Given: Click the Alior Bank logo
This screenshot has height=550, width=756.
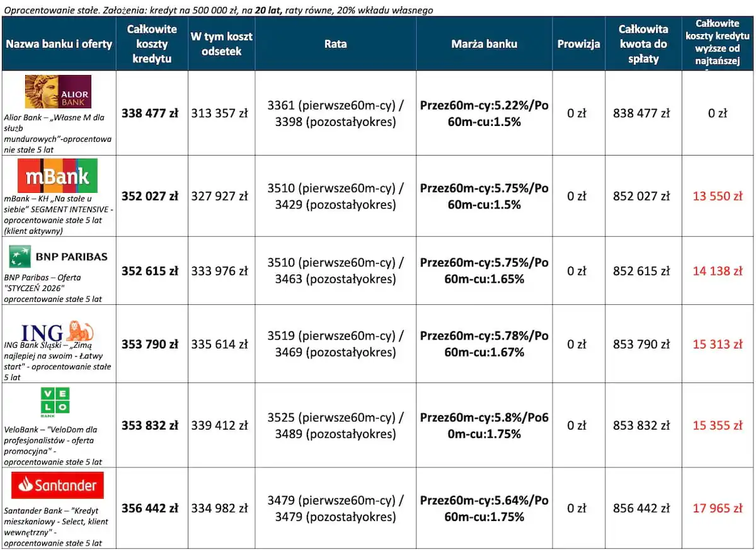Looking at the screenshot, I should (x=58, y=92).
